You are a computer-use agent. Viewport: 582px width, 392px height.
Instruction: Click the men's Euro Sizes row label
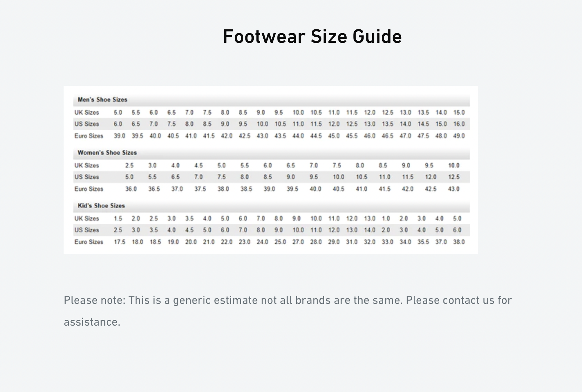tap(89, 136)
